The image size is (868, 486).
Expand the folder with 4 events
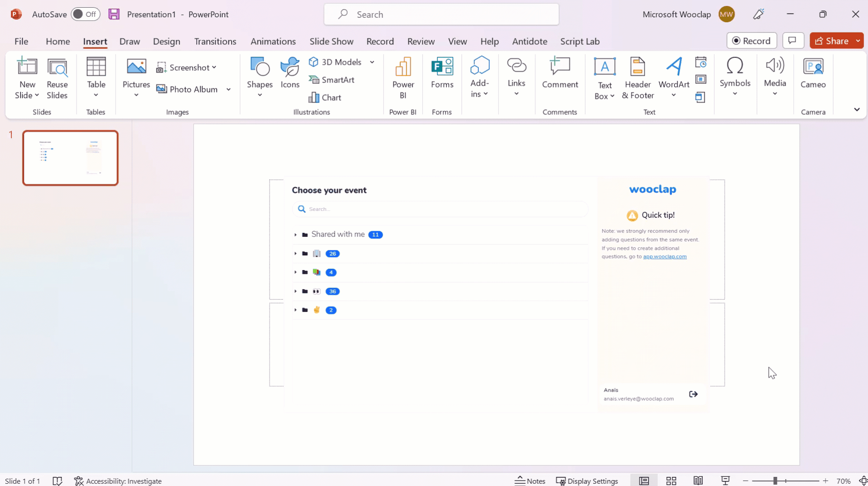(295, 272)
